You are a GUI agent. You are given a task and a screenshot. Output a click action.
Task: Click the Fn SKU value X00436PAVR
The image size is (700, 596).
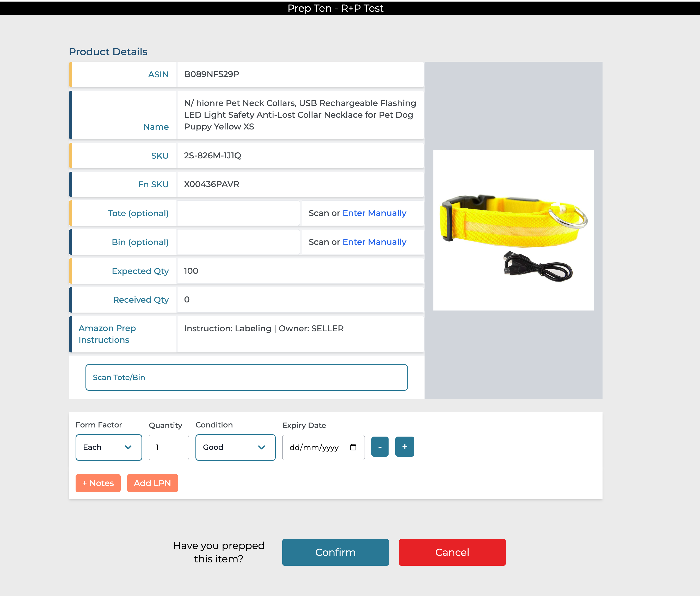(212, 184)
